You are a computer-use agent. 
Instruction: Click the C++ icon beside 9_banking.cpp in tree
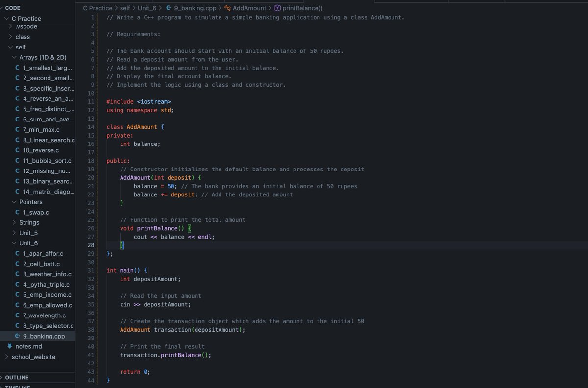[x=17, y=336]
